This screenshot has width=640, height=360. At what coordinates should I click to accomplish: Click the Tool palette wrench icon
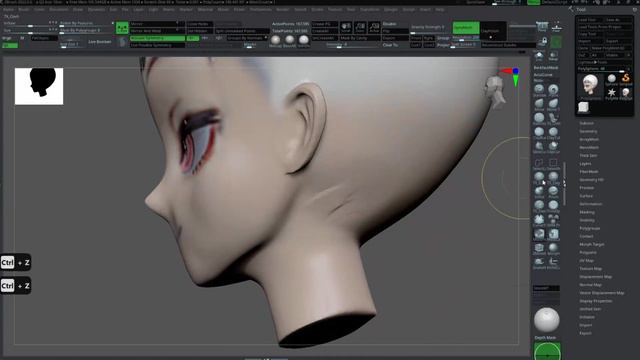pyautogui.click(x=571, y=9)
